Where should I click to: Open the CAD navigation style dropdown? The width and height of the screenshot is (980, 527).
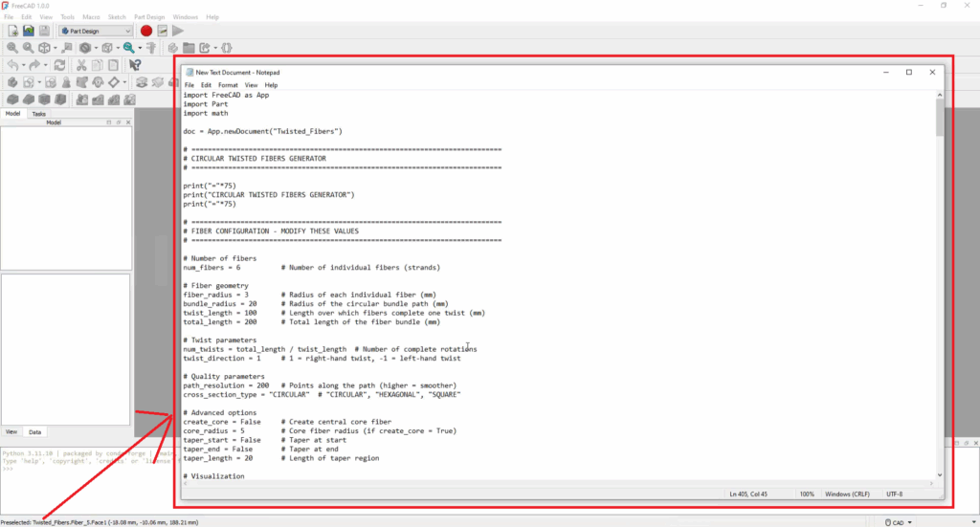[x=898, y=522]
